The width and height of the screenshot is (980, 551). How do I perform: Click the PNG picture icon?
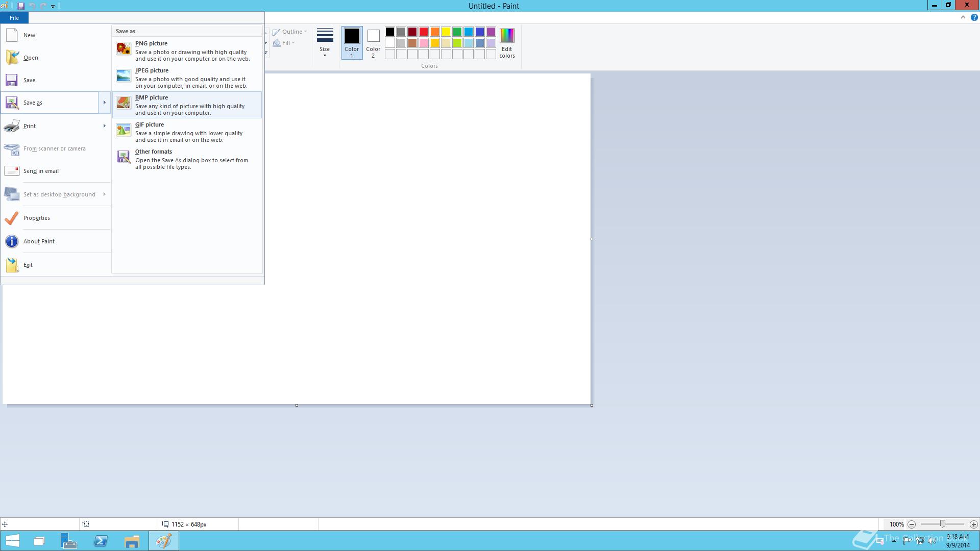pos(124,48)
